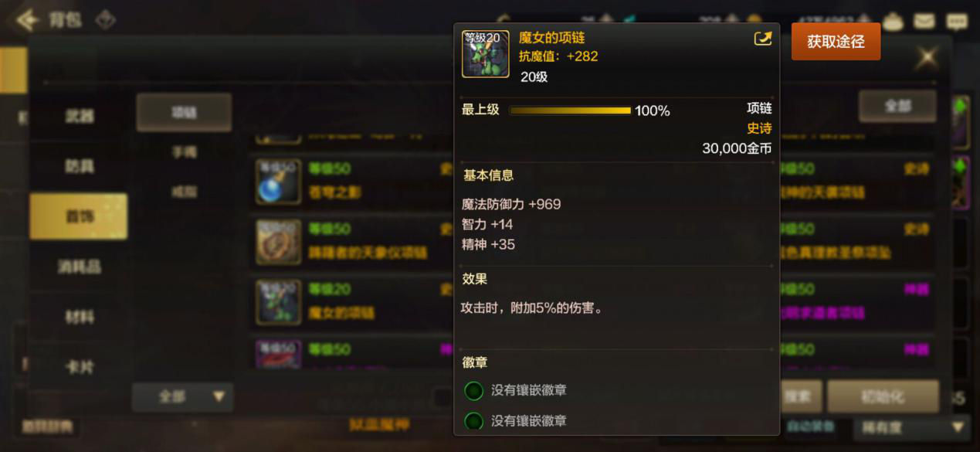Click the 全部 filter button at top right
Image resolution: width=980 pixels, height=452 pixels.
tap(897, 106)
